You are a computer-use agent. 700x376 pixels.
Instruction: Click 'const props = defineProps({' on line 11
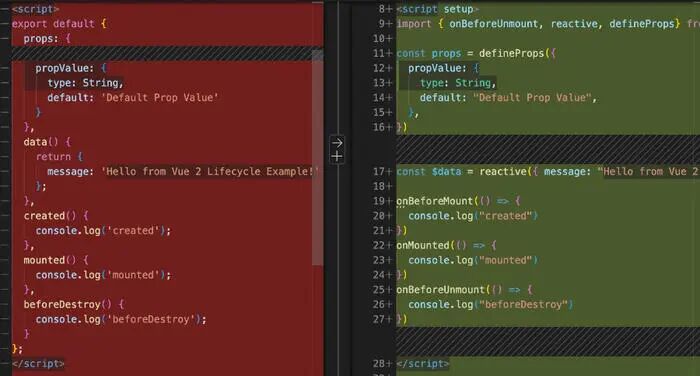pyautogui.click(x=476, y=53)
